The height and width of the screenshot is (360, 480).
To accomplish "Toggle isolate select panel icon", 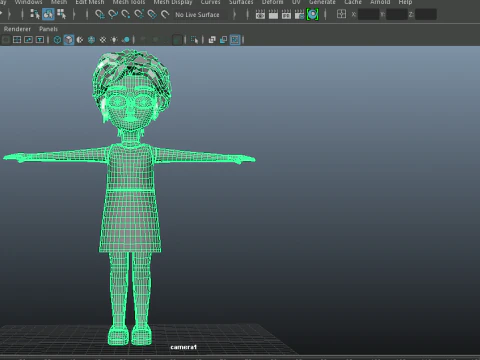I will 194,40.
